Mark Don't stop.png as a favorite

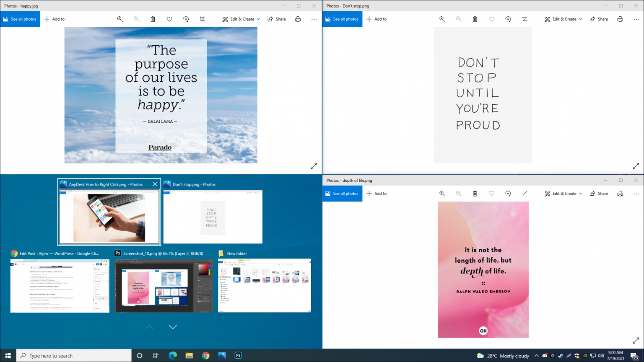click(x=491, y=19)
